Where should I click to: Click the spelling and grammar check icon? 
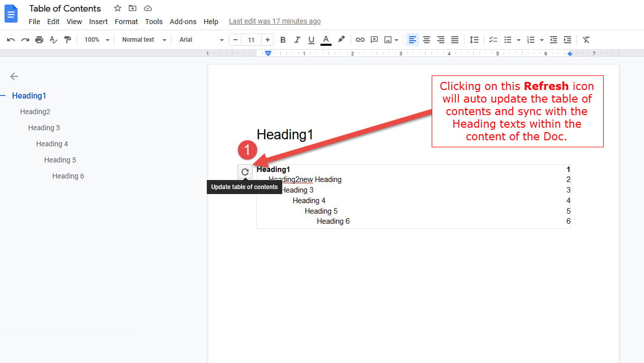point(53,40)
